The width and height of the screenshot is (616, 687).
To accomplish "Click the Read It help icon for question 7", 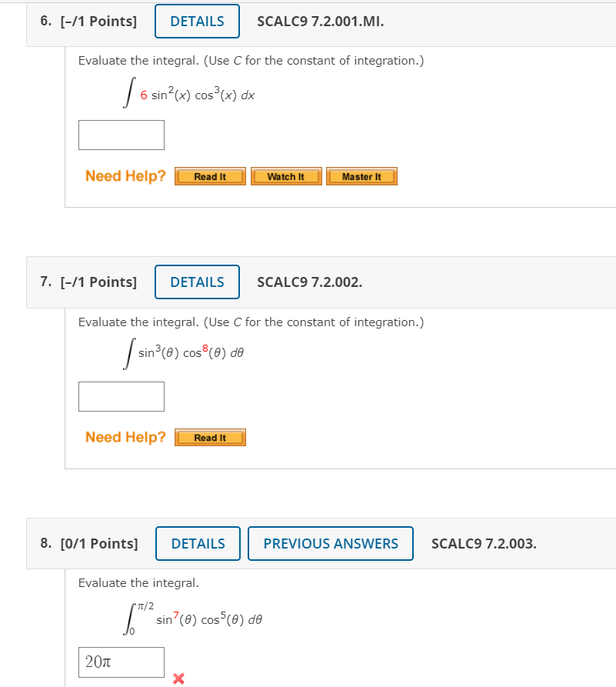I will pos(210,437).
